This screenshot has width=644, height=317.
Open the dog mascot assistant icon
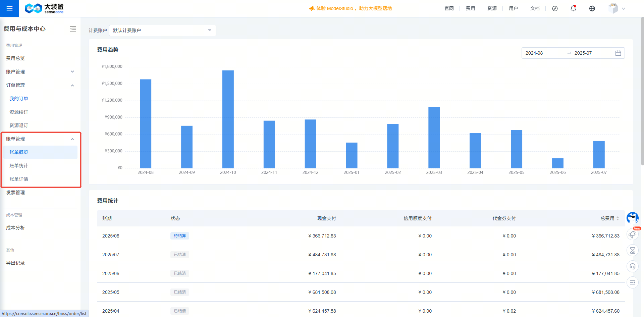633,218
